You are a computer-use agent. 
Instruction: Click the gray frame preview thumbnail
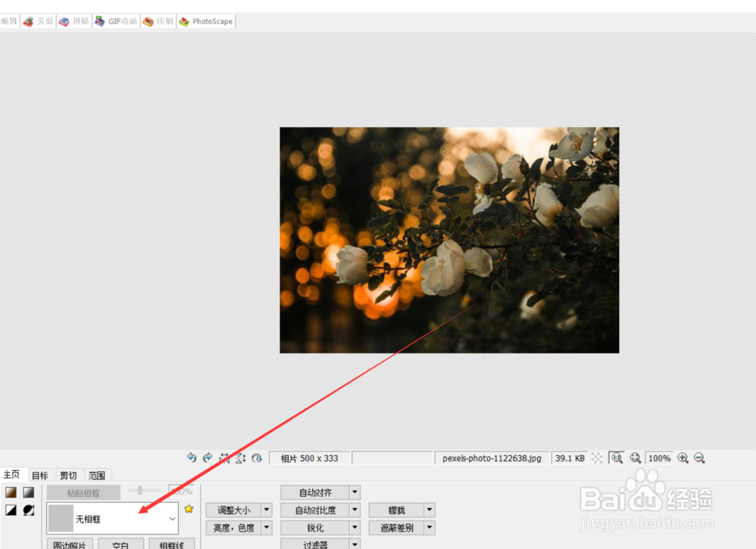pyautogui.click(x=60, y=518)
